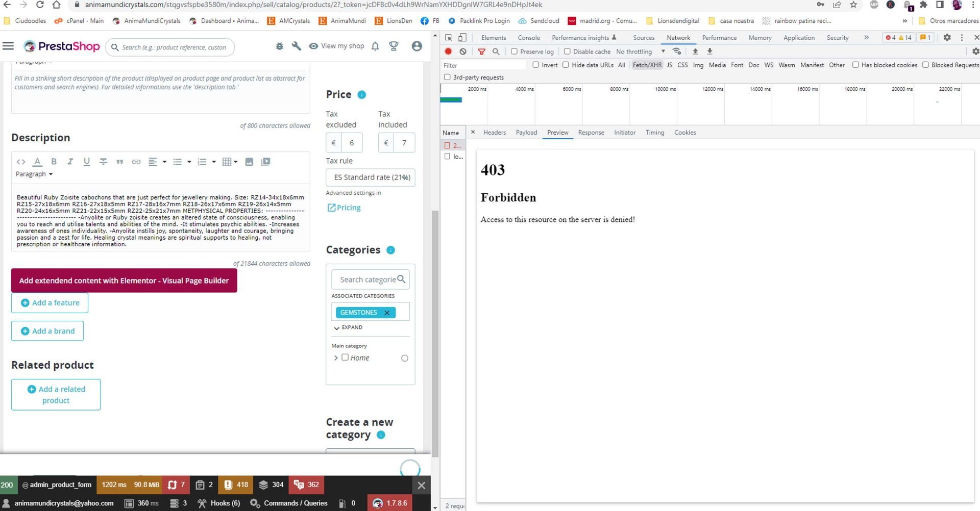Open the debug mode bug icon
This screenshot has width=980, height=511.
pos(279,46)
